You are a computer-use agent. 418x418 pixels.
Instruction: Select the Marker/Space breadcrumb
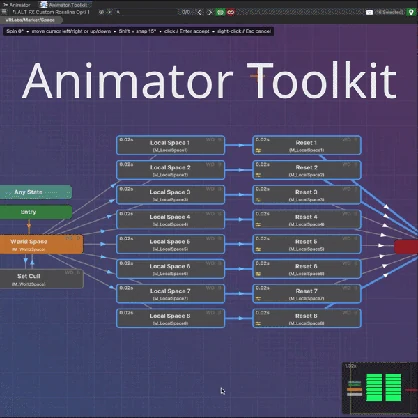[x=30, y=20]
